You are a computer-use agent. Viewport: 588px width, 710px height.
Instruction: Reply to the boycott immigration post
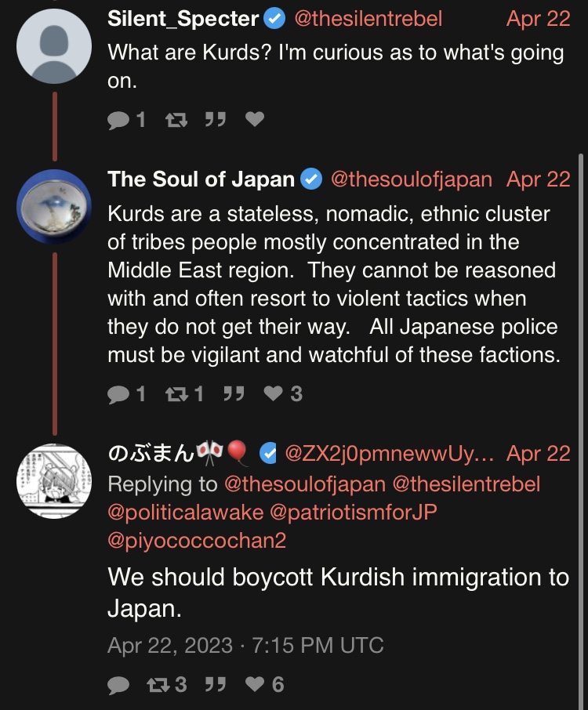[x=118, y=685]
